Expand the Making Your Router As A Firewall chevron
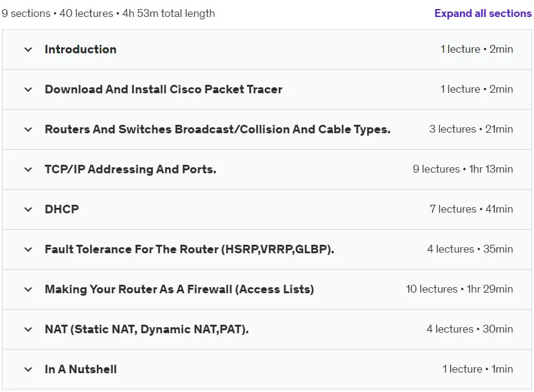This screenshot has width=534, height=392. 28,290
